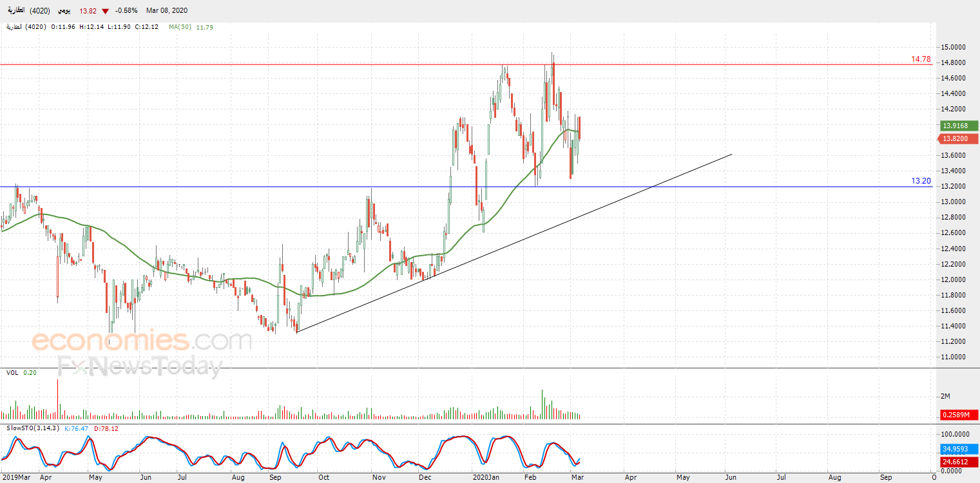980x483 pixels.
Task: Click the D:78.12 stochastic value
Action: 106,428
